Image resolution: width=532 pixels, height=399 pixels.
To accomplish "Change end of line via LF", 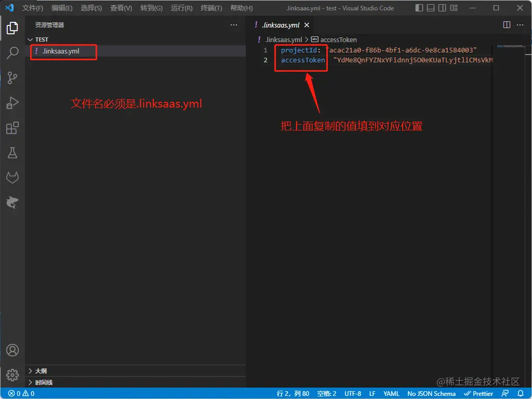I will click(x=372, y=393).
